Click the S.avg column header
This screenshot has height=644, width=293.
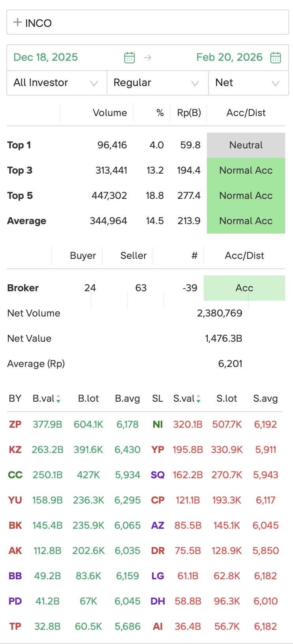coord(265,399)
